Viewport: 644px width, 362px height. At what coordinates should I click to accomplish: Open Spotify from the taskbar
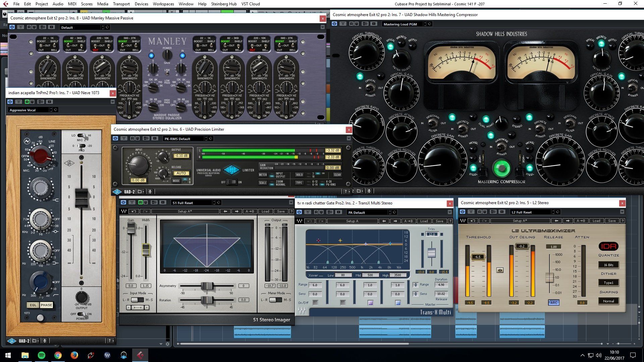[x=42, y=355]
